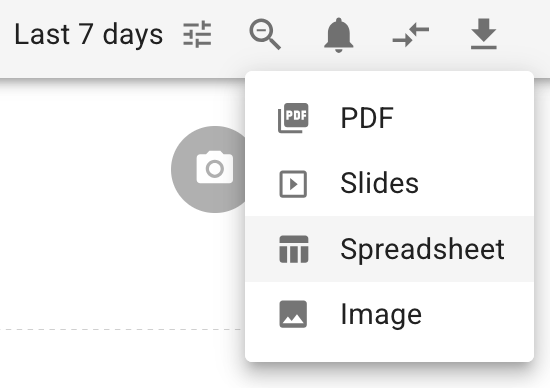
Task: Click the PDF label text
Action: pyautogui.click(x=367, y=118)
